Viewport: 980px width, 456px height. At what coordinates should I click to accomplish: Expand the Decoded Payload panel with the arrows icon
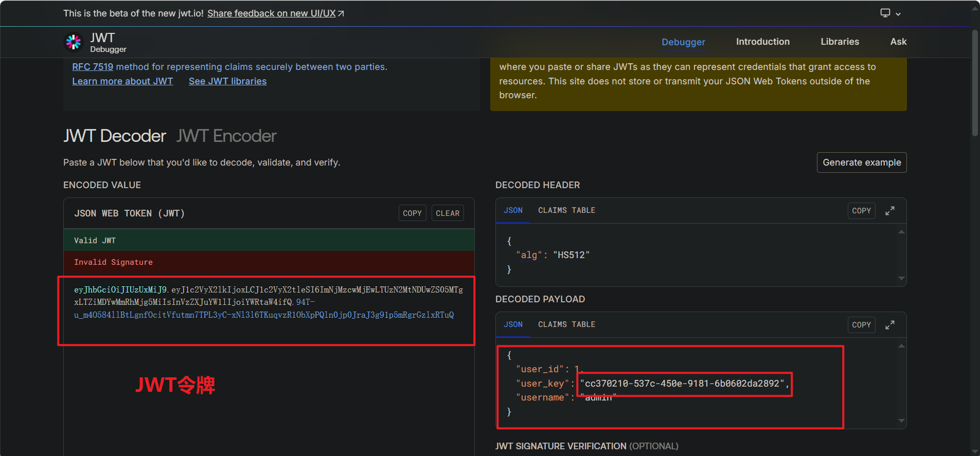890,325
